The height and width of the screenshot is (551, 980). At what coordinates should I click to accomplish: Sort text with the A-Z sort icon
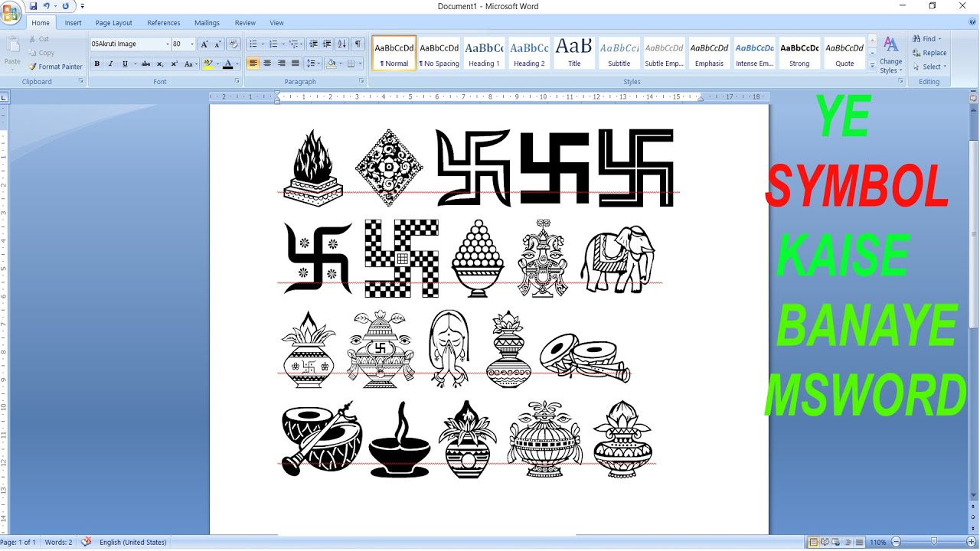(x=341, y=44)
